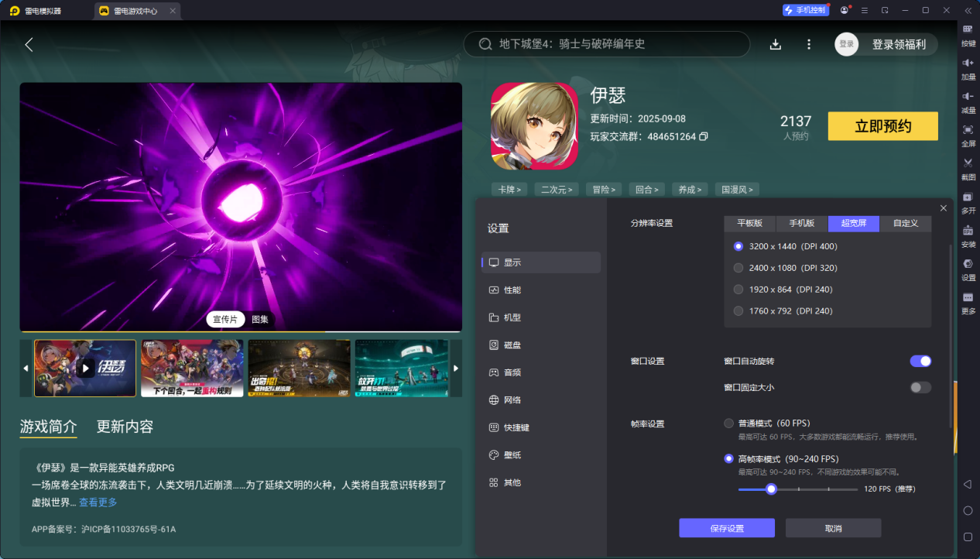Open the 回合 tag
The height and width of the screenshot is (559, 980).
[x=646, y=189]
